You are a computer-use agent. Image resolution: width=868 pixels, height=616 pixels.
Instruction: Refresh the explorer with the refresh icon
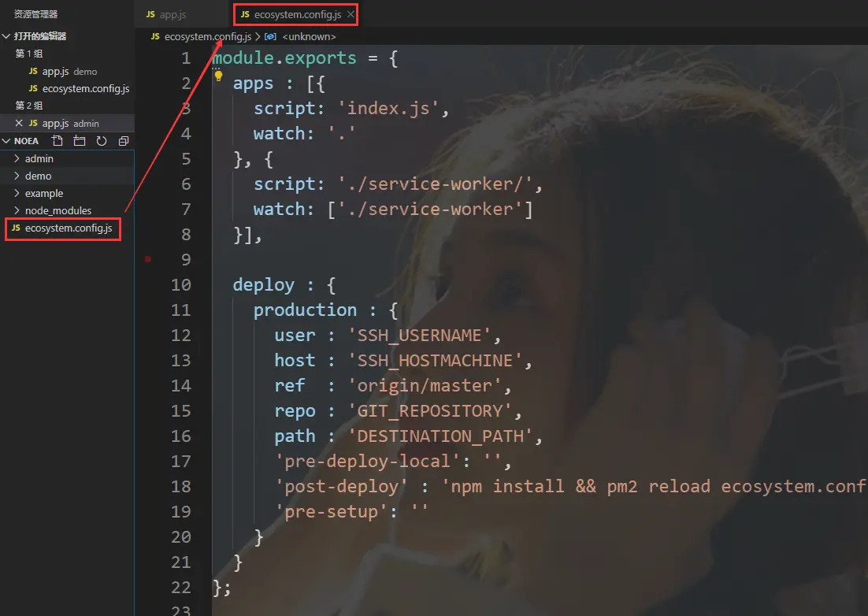click(102, 140)
